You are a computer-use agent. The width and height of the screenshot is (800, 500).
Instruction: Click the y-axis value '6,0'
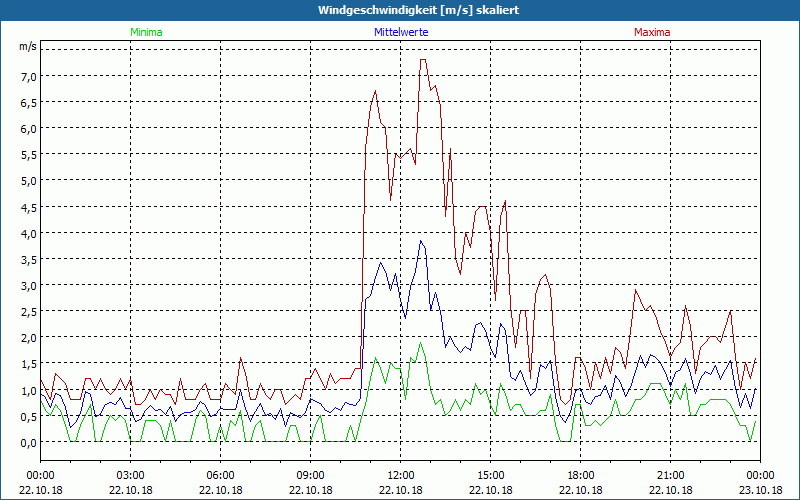[29, 129]
